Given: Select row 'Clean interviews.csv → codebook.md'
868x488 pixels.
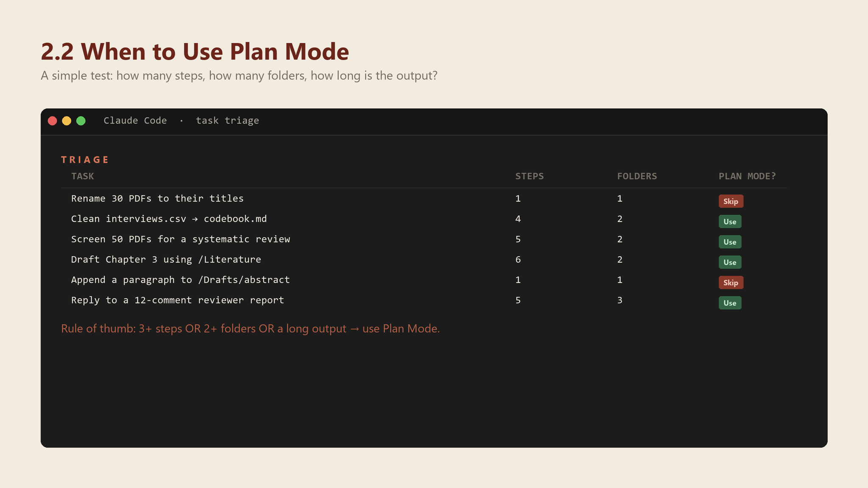Looking at the screenshot, I should tap(424, 219).
